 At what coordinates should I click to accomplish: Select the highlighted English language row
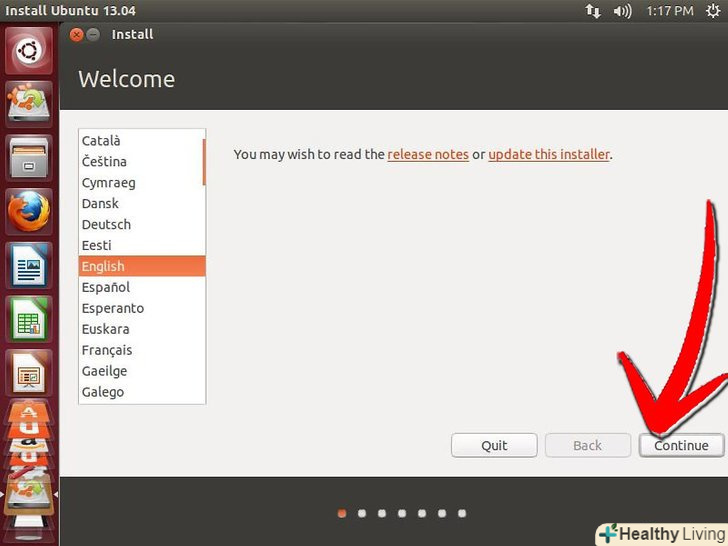tap(142, 266)
